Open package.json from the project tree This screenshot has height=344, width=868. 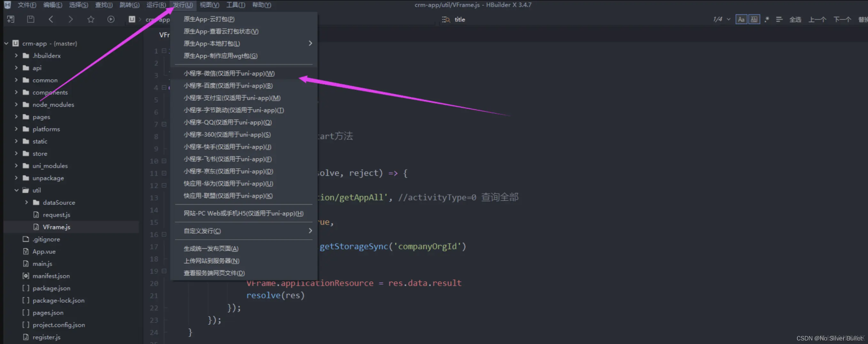(x=51, y=288)
